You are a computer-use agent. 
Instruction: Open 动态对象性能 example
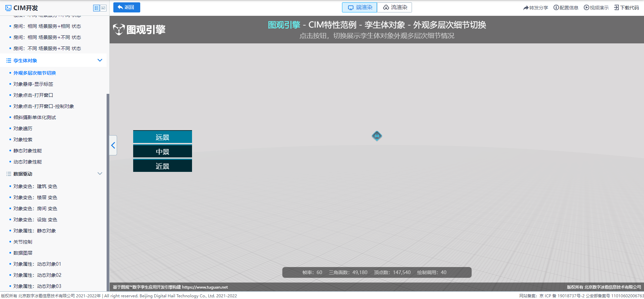point(28,162)
